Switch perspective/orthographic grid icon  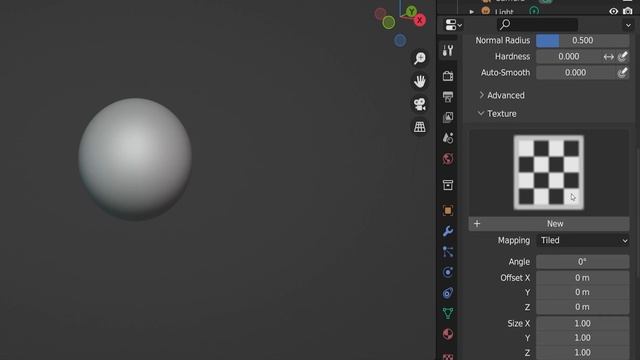[420, 127]
